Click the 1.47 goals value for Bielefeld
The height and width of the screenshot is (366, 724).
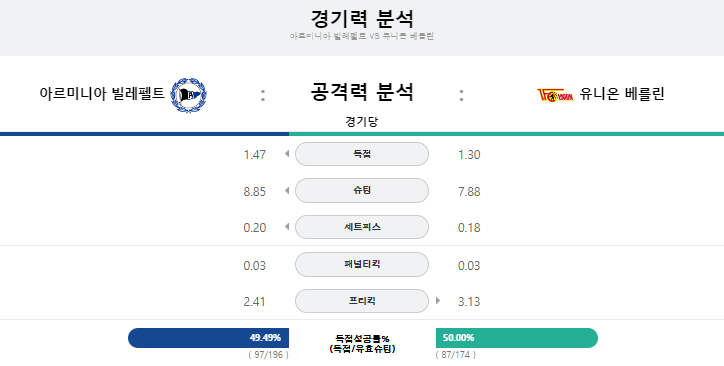[255, 155]
